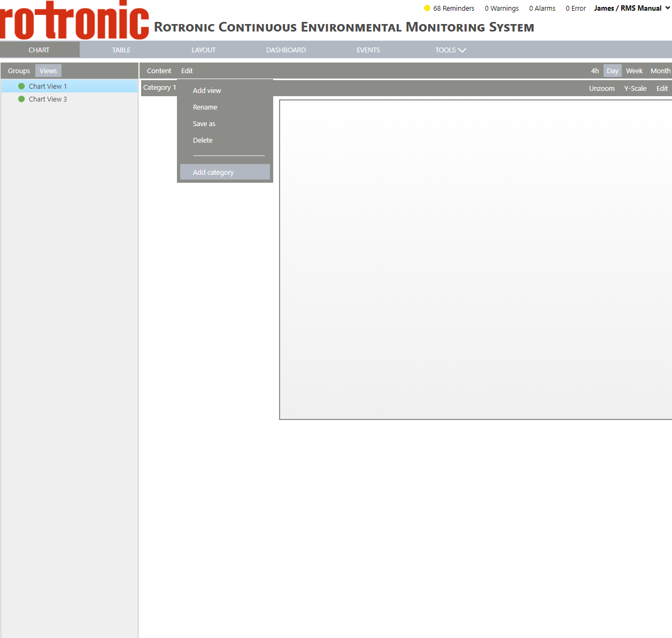Set time range to Day
Viewport: 672px width, 638px height.
(x=613, y=71)
